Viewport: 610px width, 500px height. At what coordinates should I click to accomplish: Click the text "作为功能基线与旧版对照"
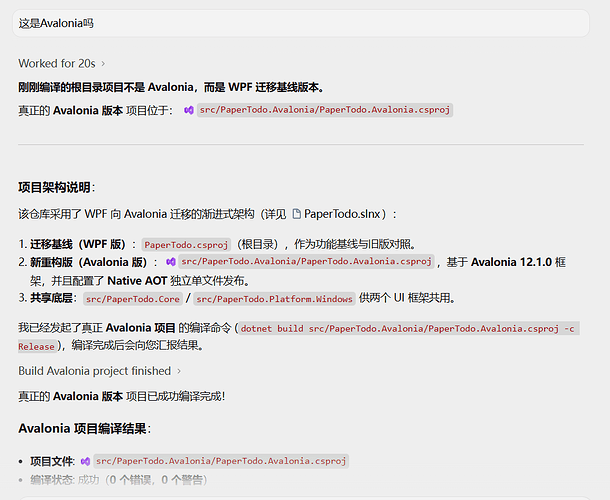click(x=352, y=244)
